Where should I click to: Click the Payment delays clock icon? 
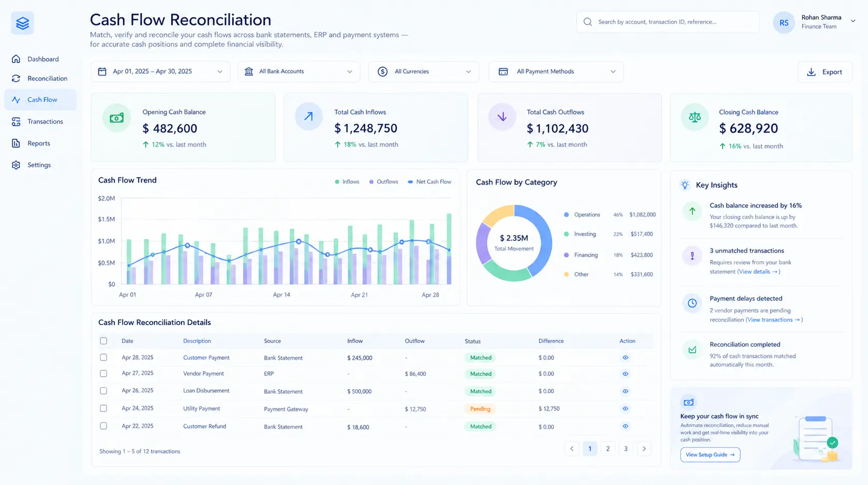coord(692,303)
